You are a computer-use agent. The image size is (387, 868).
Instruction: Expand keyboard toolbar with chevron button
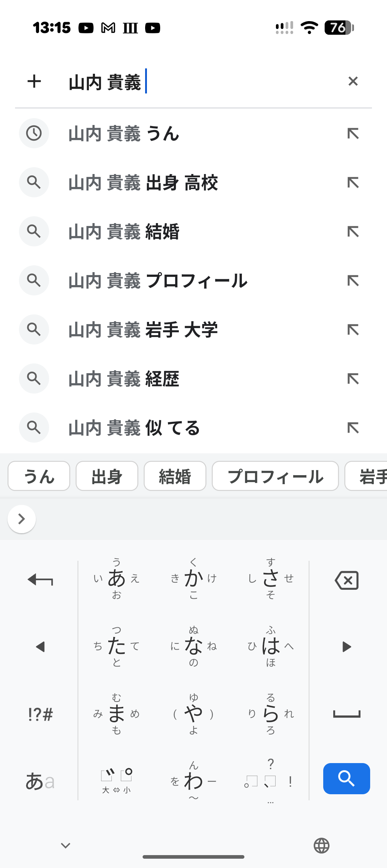click(21, 519)
